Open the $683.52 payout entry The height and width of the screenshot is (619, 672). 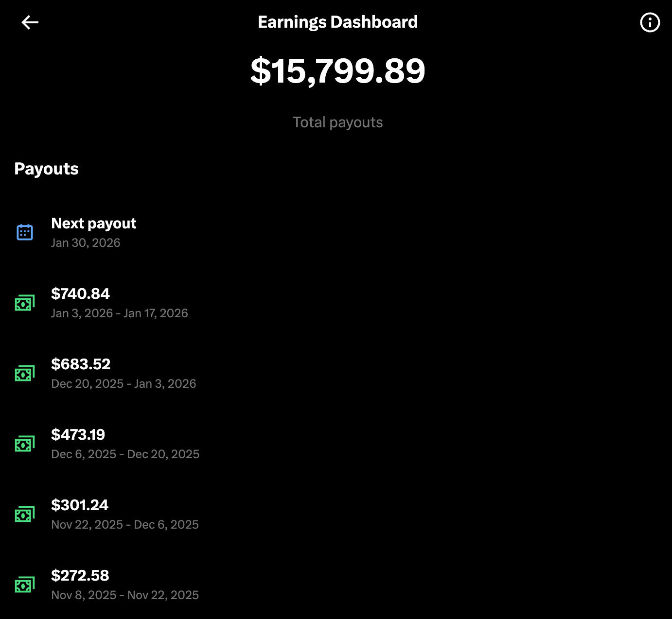pos(81,364)
